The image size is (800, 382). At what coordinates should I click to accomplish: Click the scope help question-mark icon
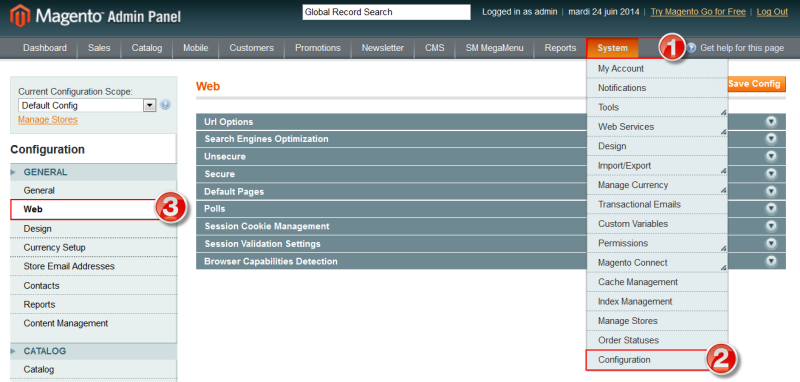(x=165, y=105)
